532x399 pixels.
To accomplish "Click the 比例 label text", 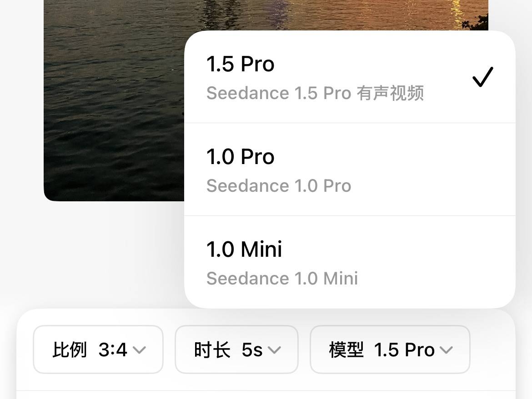I will pyautogui.click(x=70, y=350).
